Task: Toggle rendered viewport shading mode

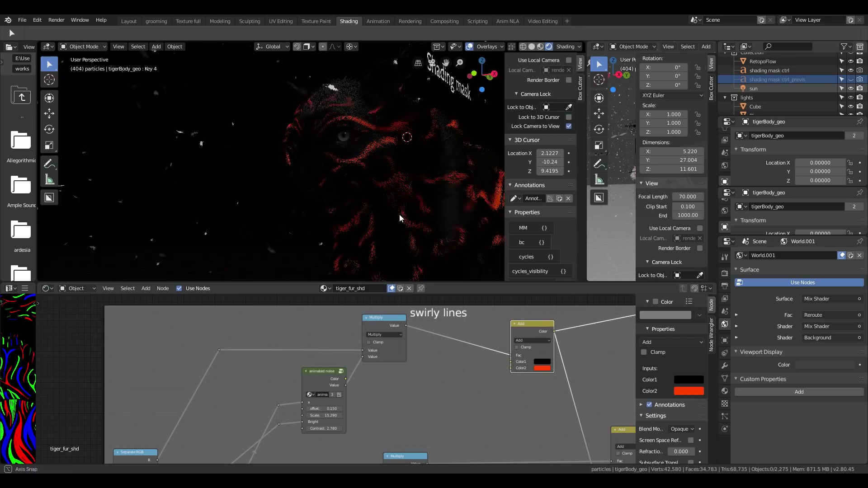Action: tap(549, 47)
